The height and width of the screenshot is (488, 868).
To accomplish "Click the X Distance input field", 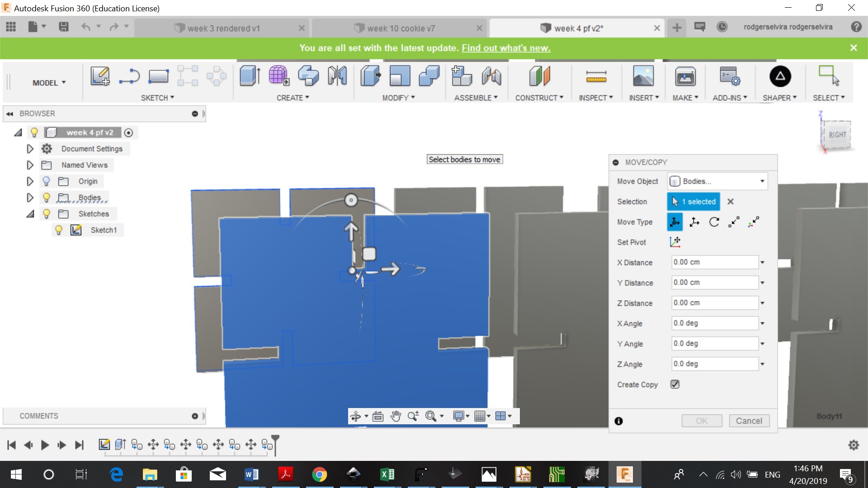I will pyautogui.click(x=714, y=262).
